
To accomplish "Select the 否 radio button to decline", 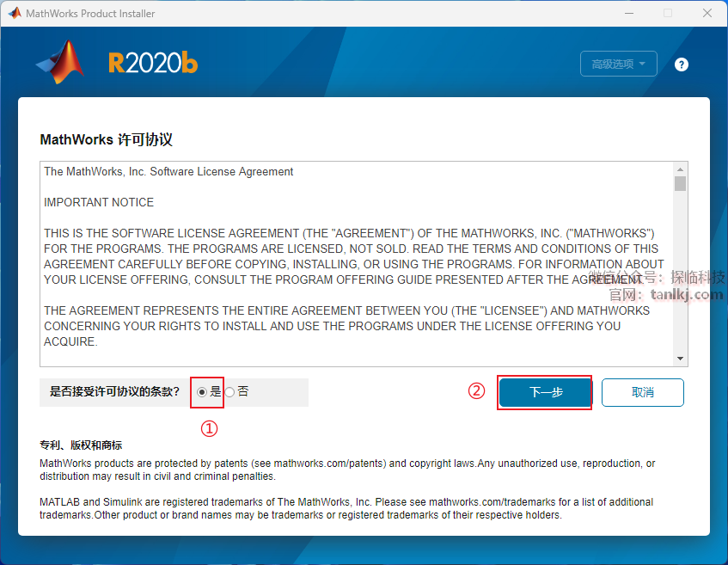I will coord(229,392).
